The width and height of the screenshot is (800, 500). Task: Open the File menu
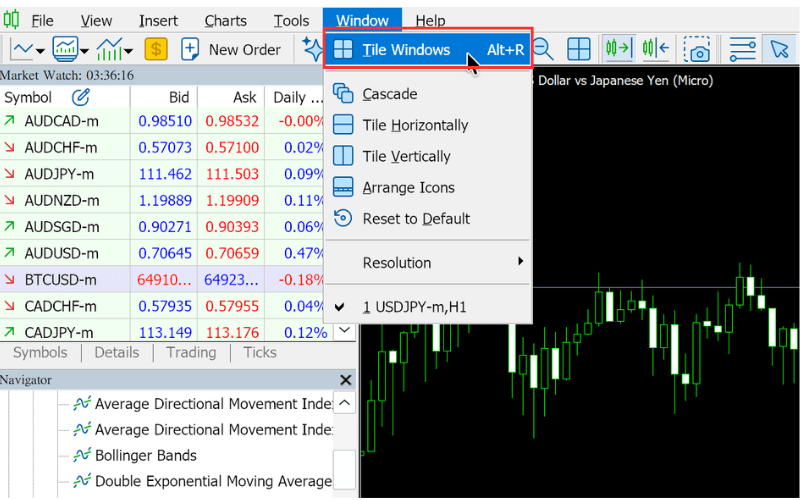(42, 20)
